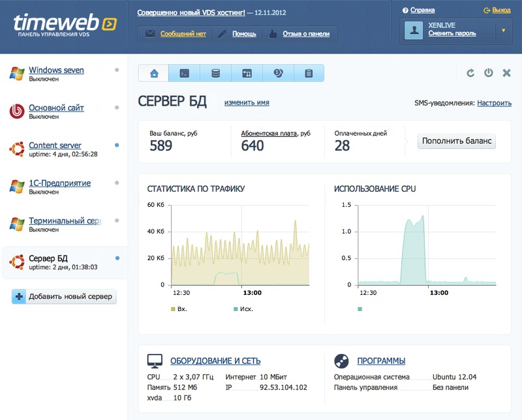Click the balance value 589
This screenshot has height=420, width=522.
click(x=161, y=145)
